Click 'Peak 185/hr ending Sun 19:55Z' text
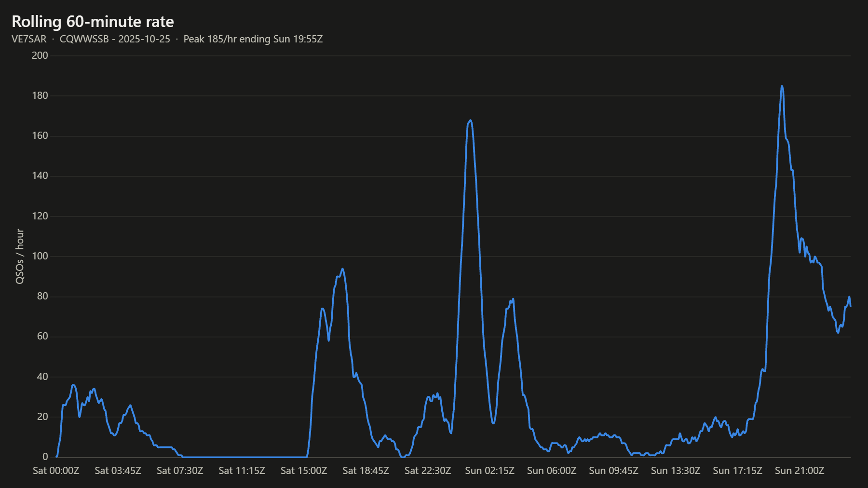Viewport: 868px width, 488px height. pyautogui.click(x=253, y=39)
